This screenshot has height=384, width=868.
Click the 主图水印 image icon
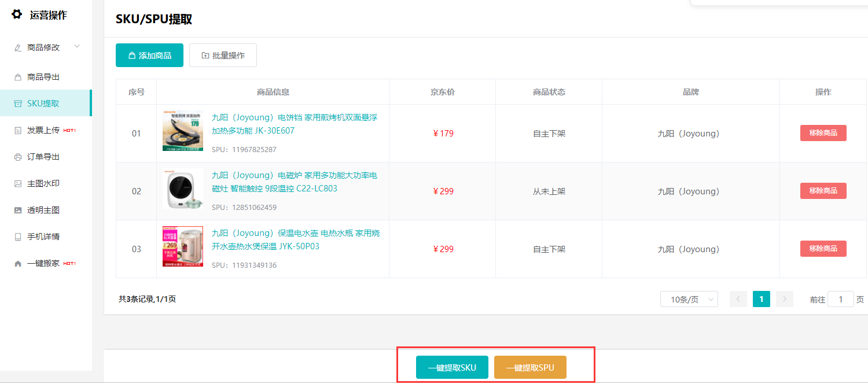coord(18,183)
